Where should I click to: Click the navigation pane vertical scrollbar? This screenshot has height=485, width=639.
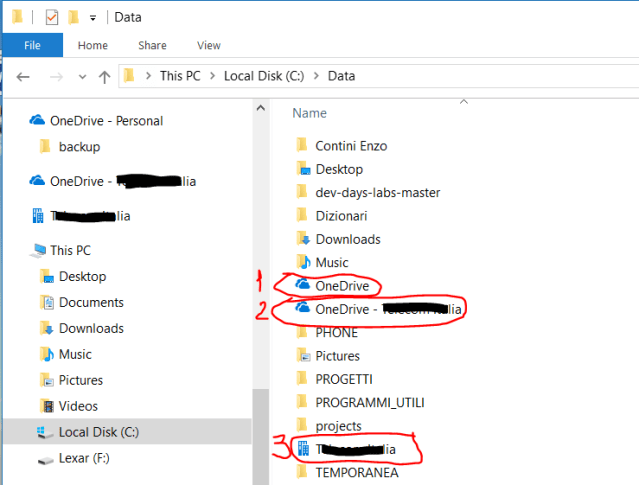click(258, 300)
